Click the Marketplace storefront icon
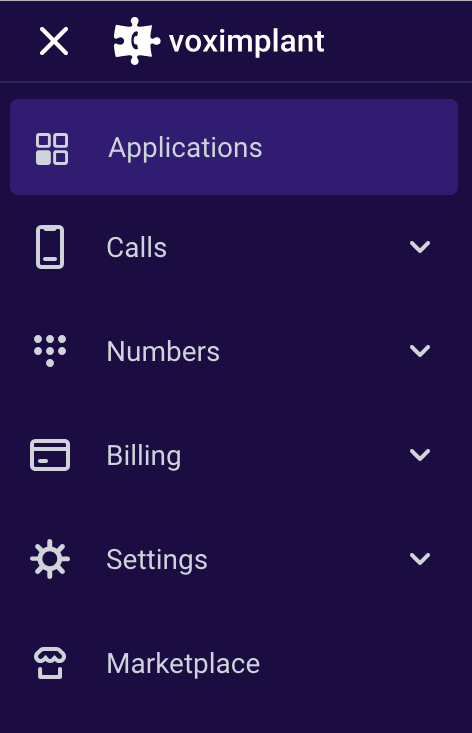The height and width of the screenshot is (733, 472). pos(50,663)
